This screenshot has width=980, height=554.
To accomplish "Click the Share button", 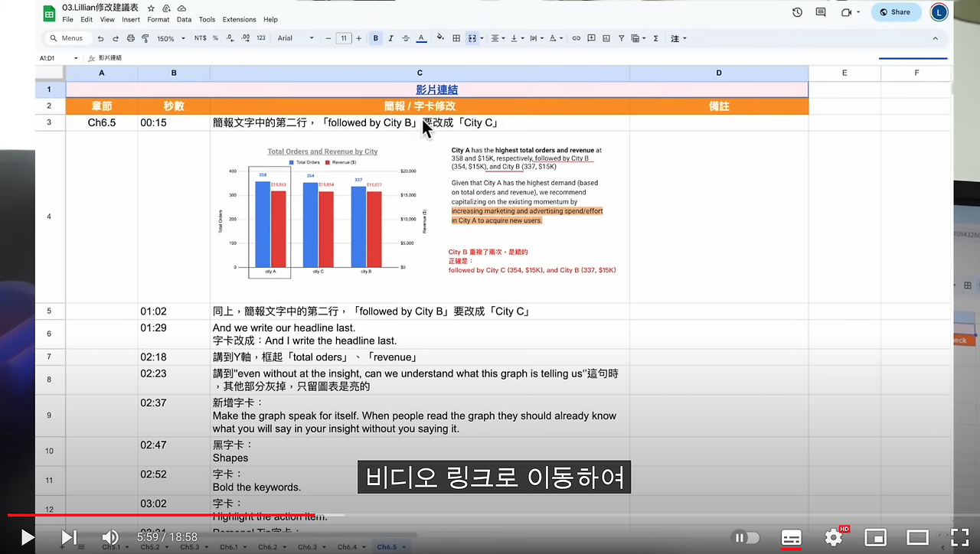I will tap(896, 12).
